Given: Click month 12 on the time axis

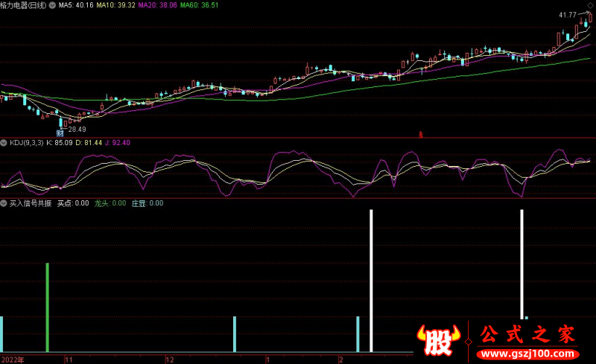Looking at the screenshot, I should (169, 359).
